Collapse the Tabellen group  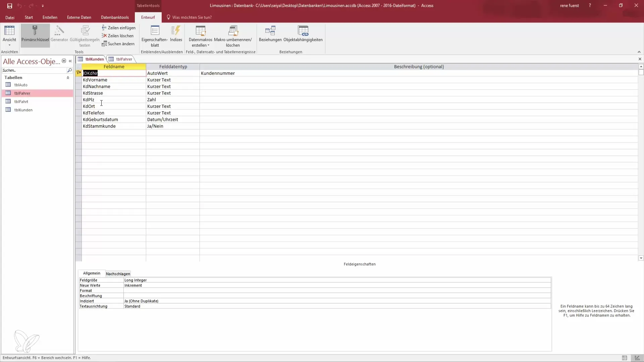tap(68, 78)
